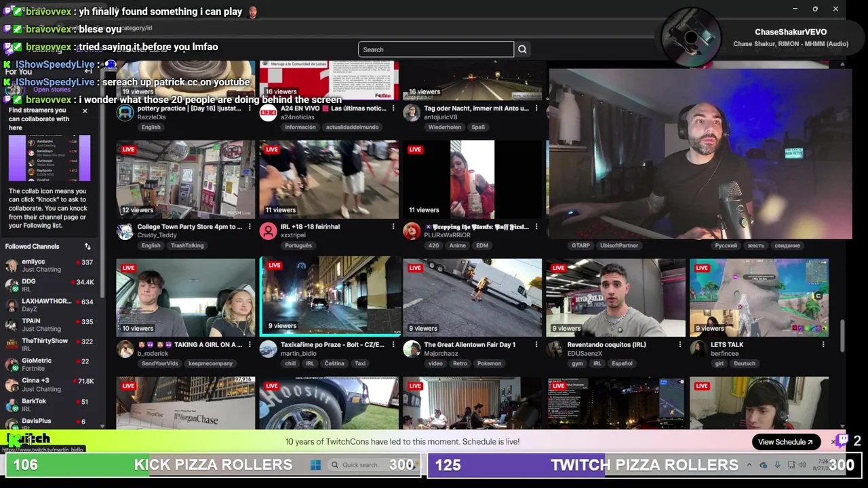Dismiss the TwitchCon banner
The height and width of the screenshot is (488, 868).
coord(833,442)
